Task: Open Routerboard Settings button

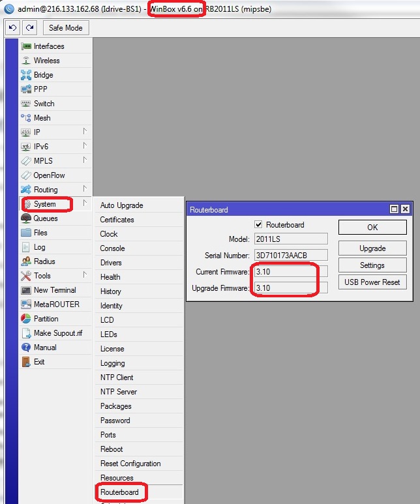Action: coord(372,265)
